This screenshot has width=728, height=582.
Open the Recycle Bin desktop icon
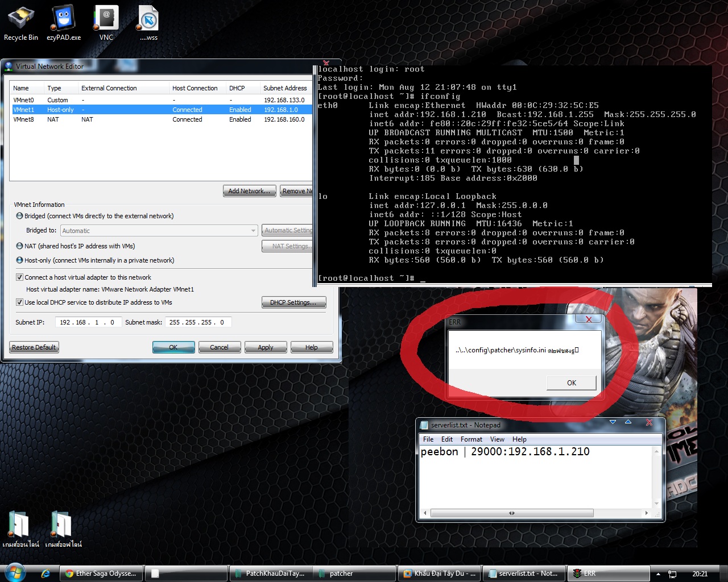(x=21, y=23)
